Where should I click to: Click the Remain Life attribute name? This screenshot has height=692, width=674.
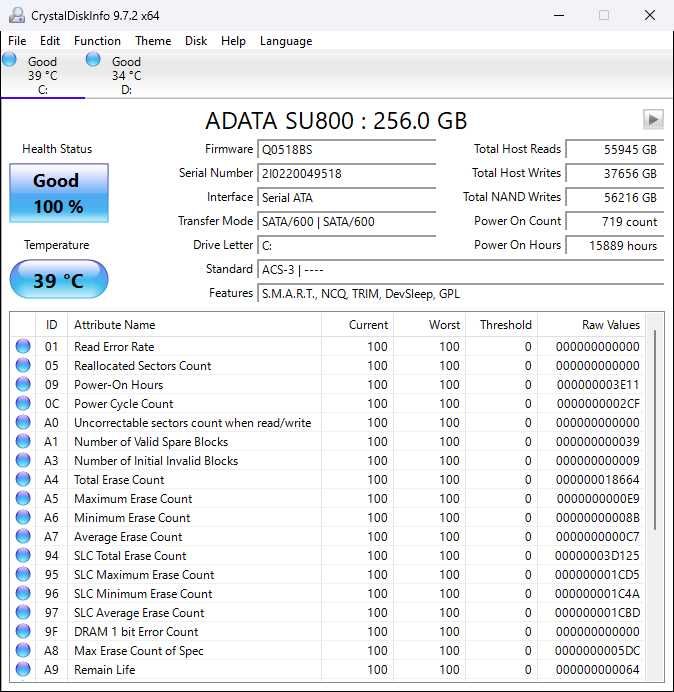point(105,669)
